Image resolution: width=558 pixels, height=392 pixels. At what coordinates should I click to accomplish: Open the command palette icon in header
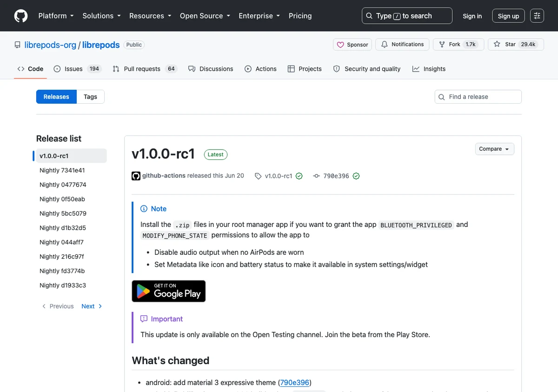pos(537,16)
